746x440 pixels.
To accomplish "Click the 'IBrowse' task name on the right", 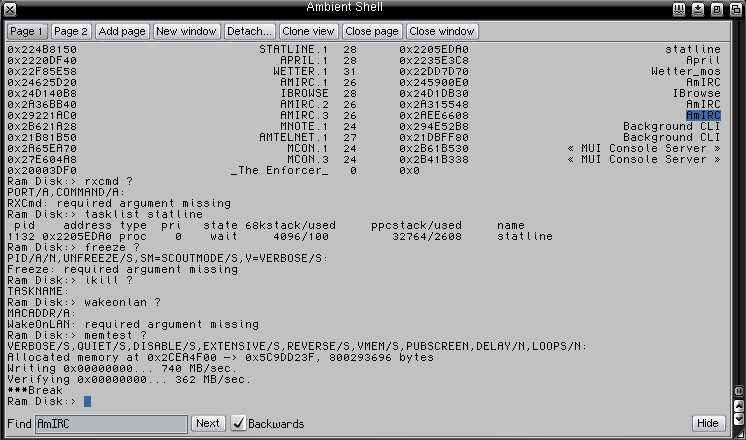I will pos(697,93).
